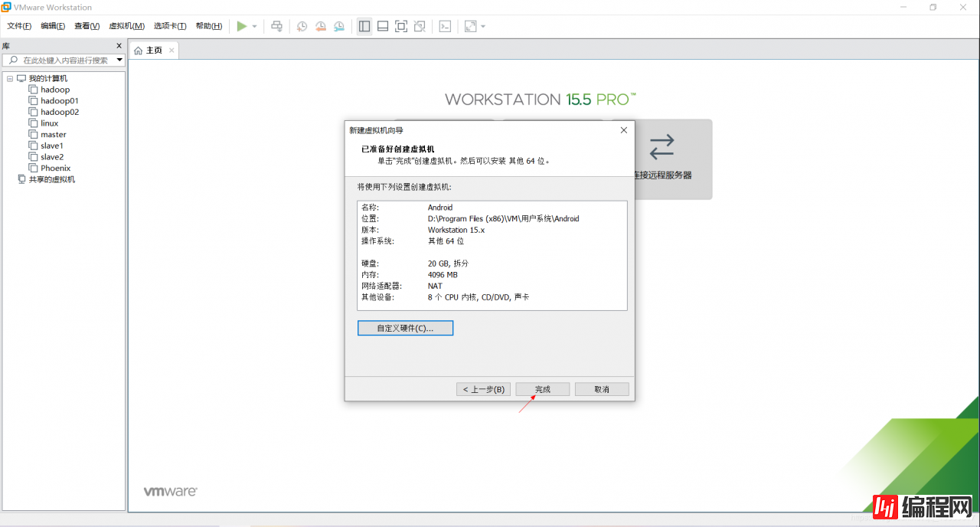
Task: Open the library search dropdown arrow
Action: coord(120,60)
